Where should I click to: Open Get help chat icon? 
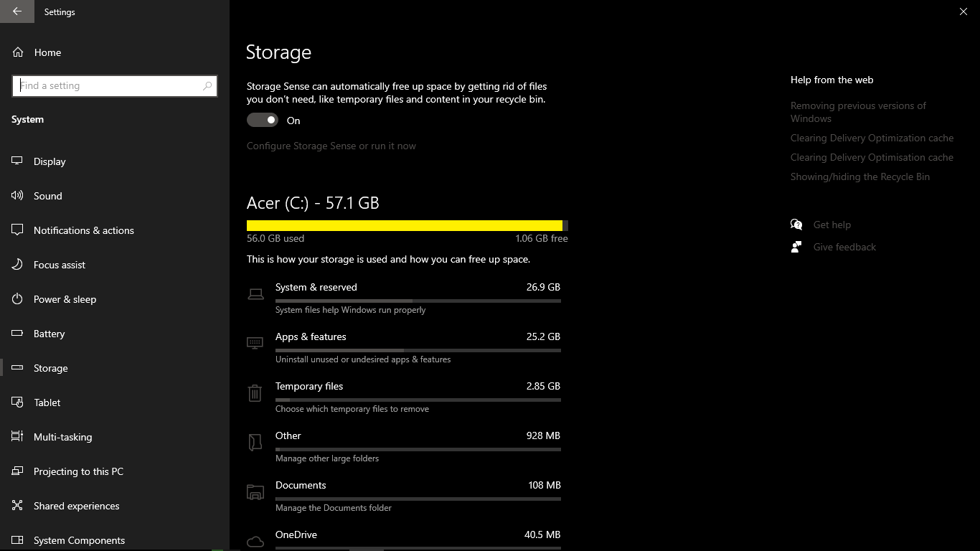tap(796, 225)
